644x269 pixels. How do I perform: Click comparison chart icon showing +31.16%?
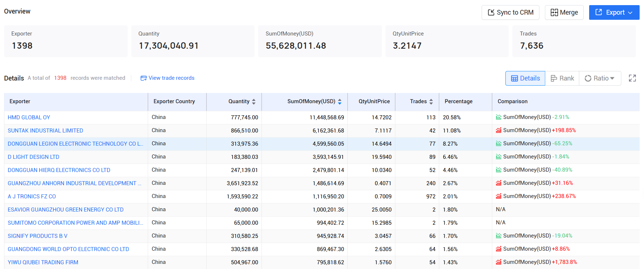[498, 183]
